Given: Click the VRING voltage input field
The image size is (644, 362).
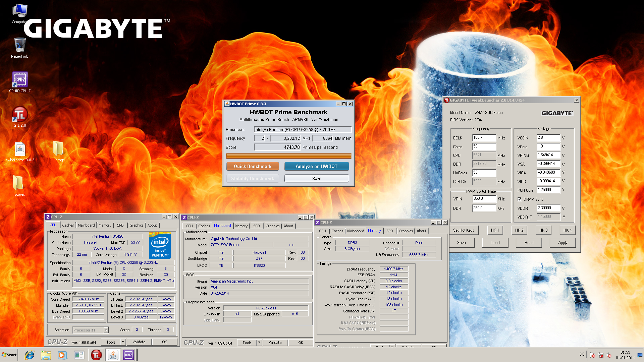Looking at the screenshot, I should point(548,155).
